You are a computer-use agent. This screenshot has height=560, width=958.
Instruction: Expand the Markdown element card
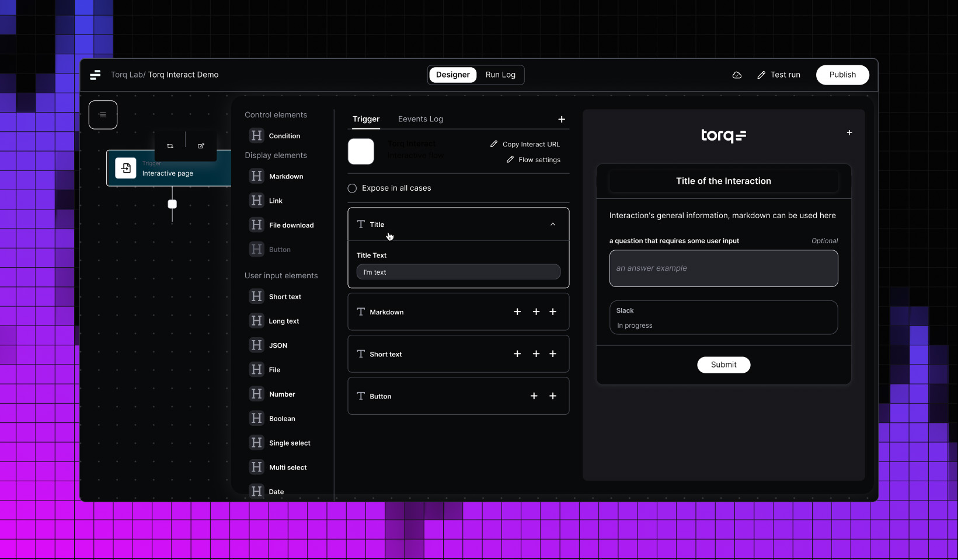point(458,312)
